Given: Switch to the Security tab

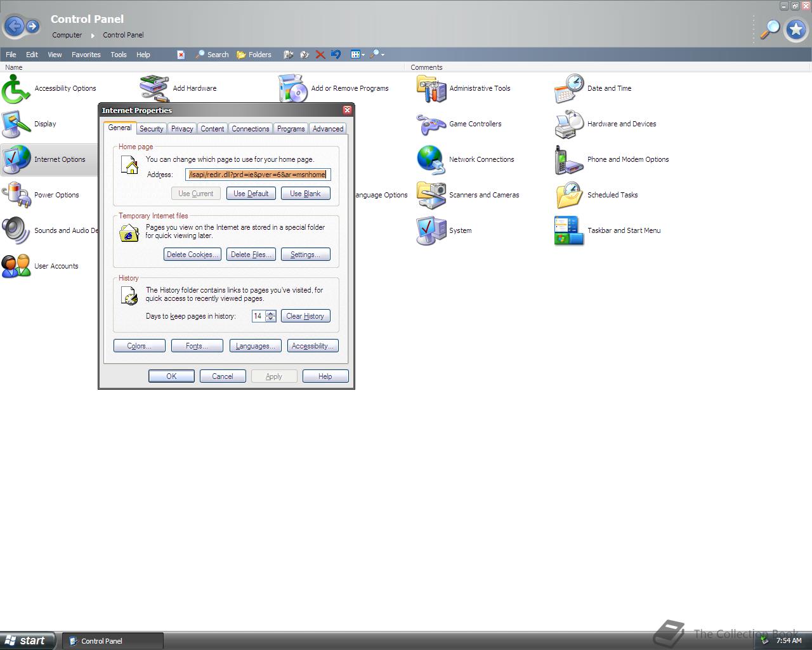Looking at the screenshot, I should pyautogui.click(x=151, y=129).
